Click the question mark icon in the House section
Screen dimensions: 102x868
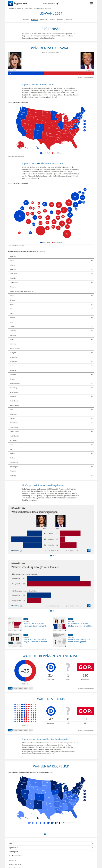tap(68, 658)
